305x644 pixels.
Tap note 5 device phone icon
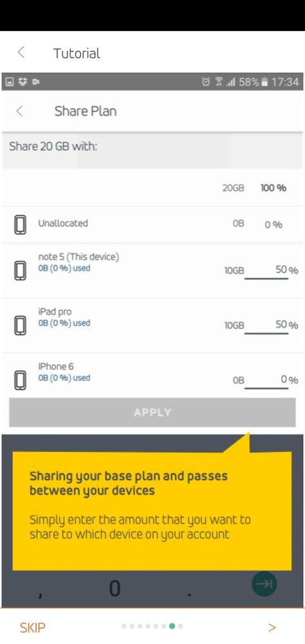(x=20, y=271)
